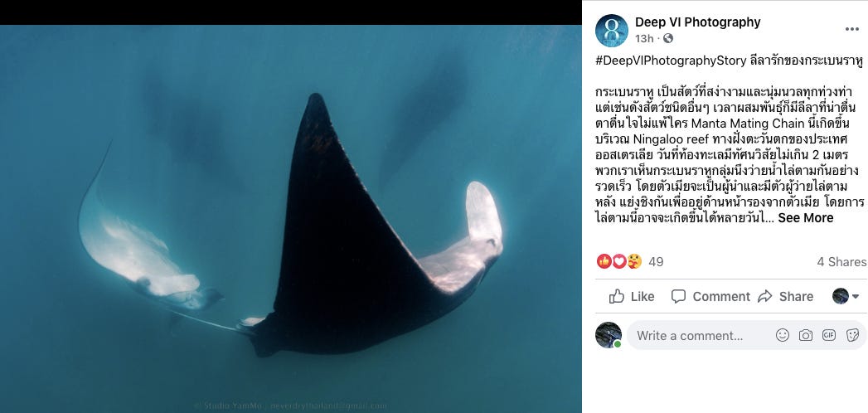Click the public globe audience icon

[668, 38]
